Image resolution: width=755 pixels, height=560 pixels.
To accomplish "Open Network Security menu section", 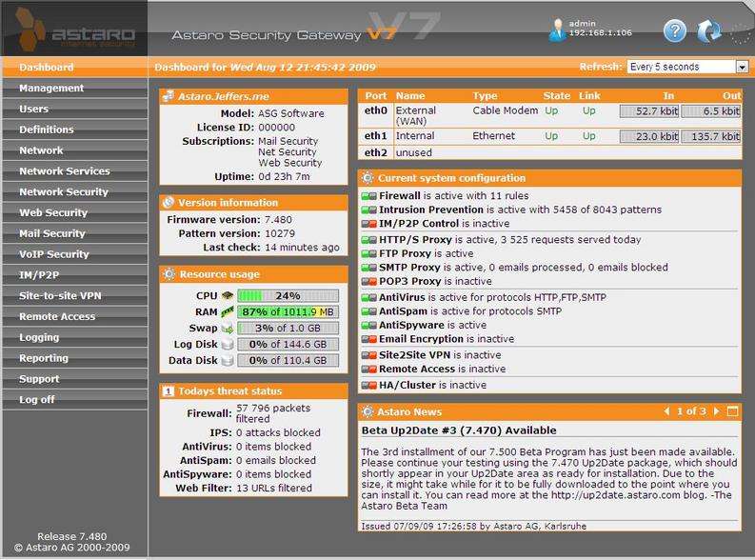I will click(74, 191).
